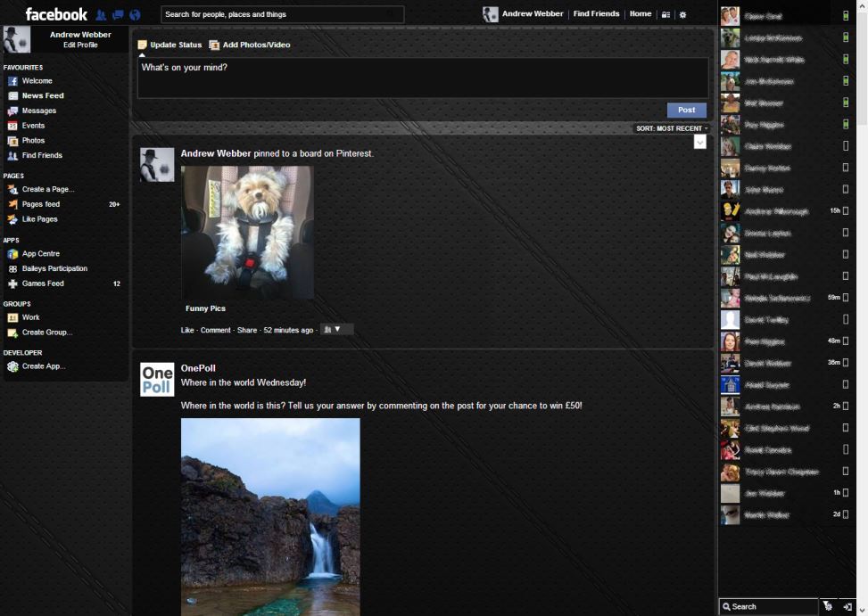Screen dimensions: 868x616
Task: Click the Pages feed icon
Action: [12, 205]
